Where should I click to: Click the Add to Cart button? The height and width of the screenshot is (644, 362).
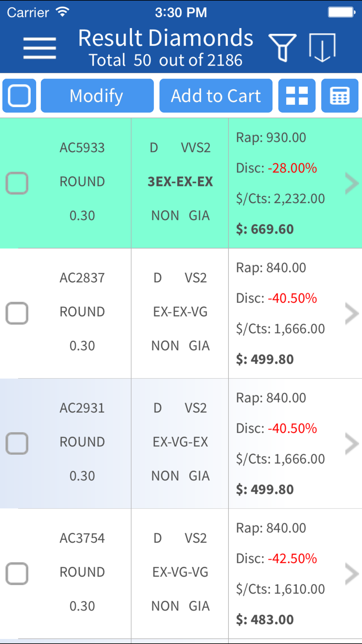(x=216, y=96)
